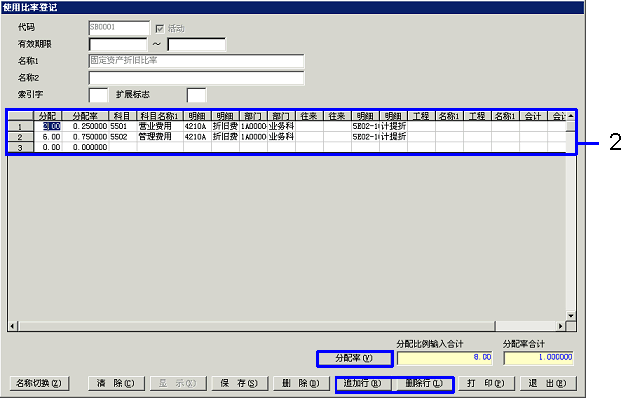The image size is (622, 398).
Task: Click the table's scroll-down arrow
Action: [x=571, y=316]
